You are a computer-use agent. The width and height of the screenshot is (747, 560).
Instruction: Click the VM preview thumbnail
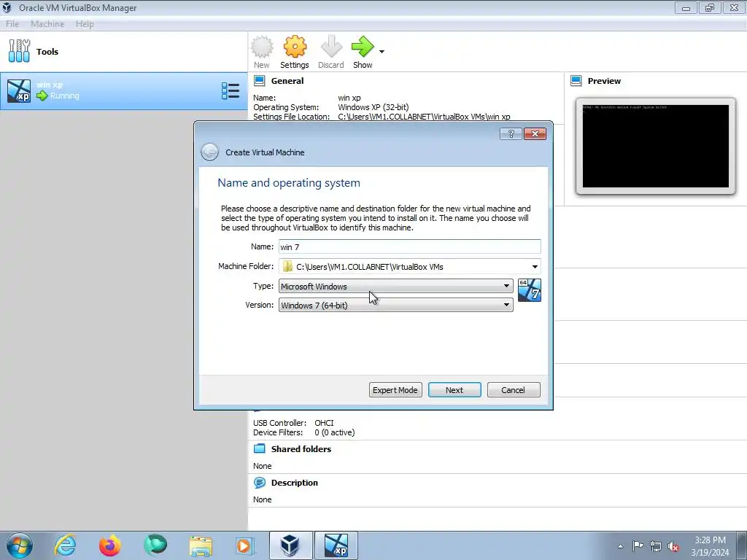point(656,146)
